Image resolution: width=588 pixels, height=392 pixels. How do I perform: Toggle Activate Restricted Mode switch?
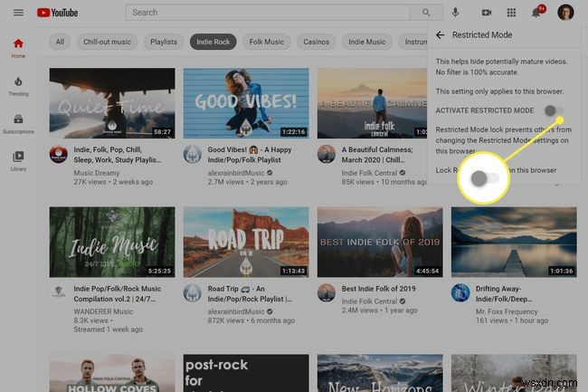coord(554,110)
